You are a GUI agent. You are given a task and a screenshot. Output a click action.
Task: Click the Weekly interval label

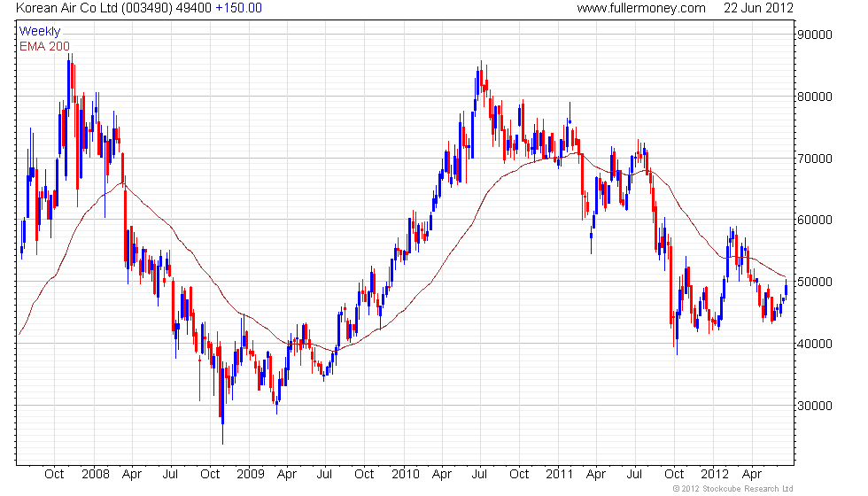click(40, 32)
